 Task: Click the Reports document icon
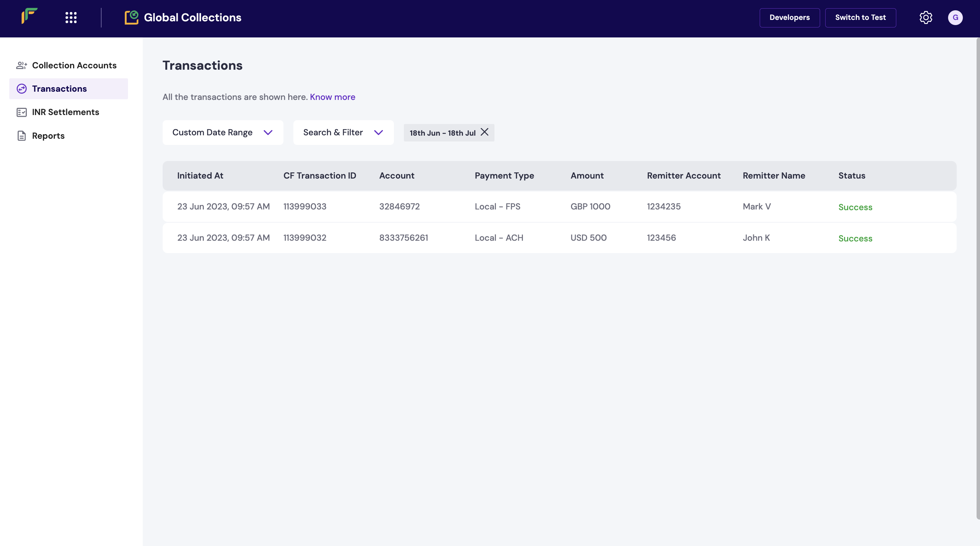click(x=22, y=136)
